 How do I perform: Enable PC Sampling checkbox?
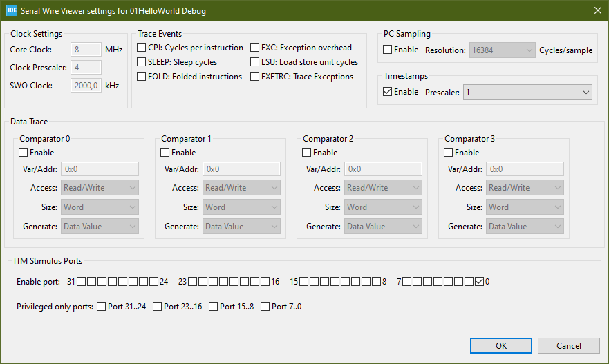click(x=388, y=50)
